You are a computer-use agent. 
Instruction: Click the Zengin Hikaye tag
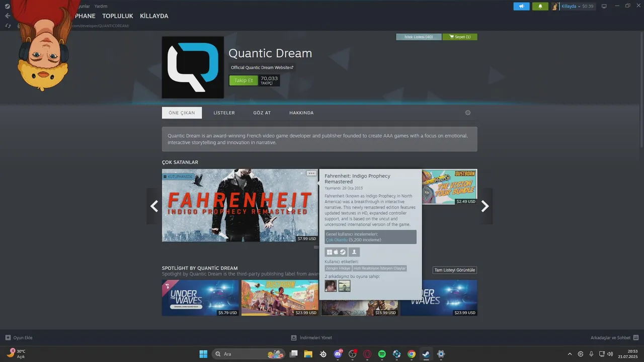(x=338, y=268)
